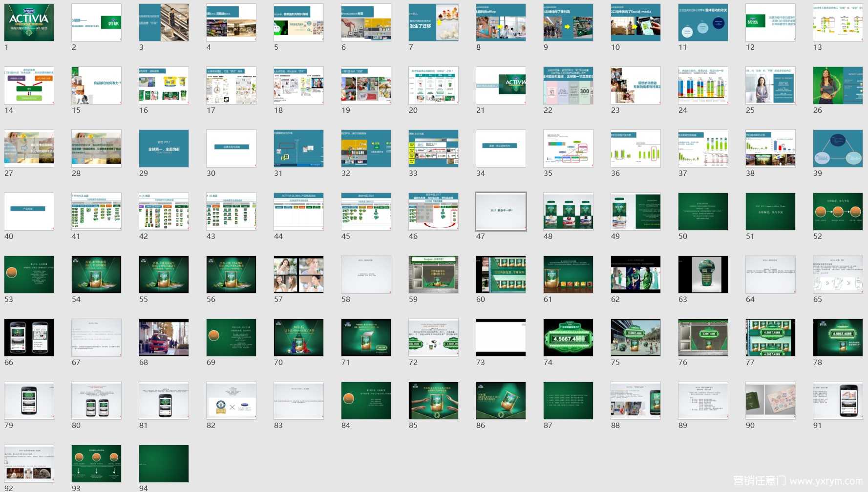Viewport: 868px width, 492px height.
Task: Select slide 7 with dessert photo
Action: (434, 22)
